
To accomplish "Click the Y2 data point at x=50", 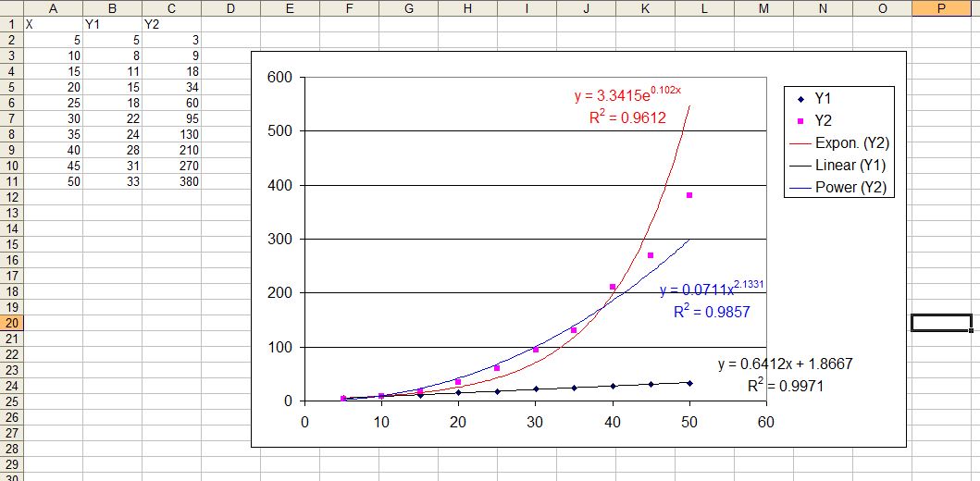I will click(x=689, y=195).
